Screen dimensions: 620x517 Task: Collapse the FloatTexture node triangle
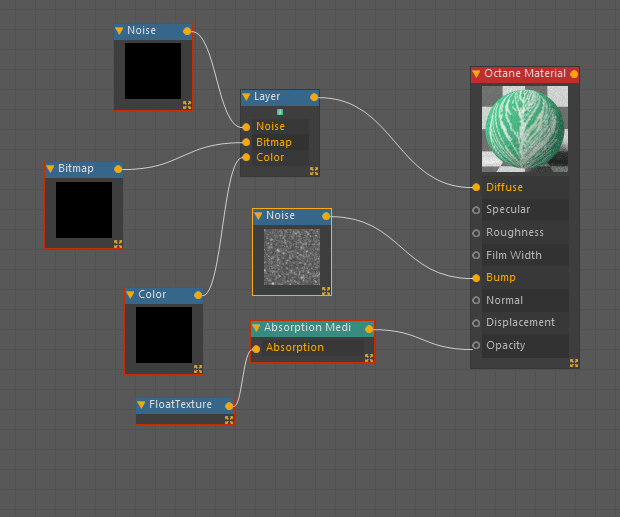(141, 405)
